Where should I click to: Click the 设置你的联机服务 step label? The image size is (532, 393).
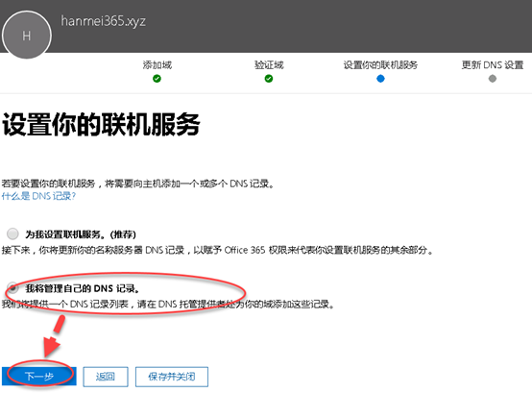(380, 64)
